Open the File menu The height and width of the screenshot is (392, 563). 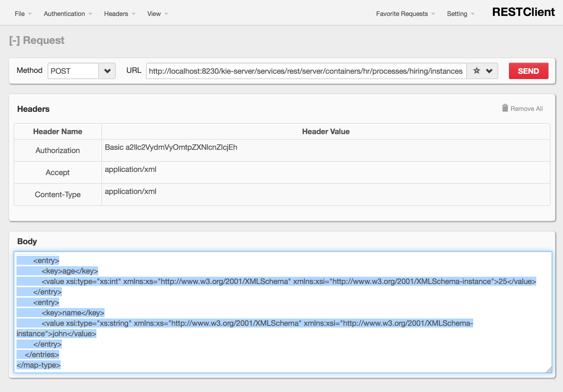point(20,14)
